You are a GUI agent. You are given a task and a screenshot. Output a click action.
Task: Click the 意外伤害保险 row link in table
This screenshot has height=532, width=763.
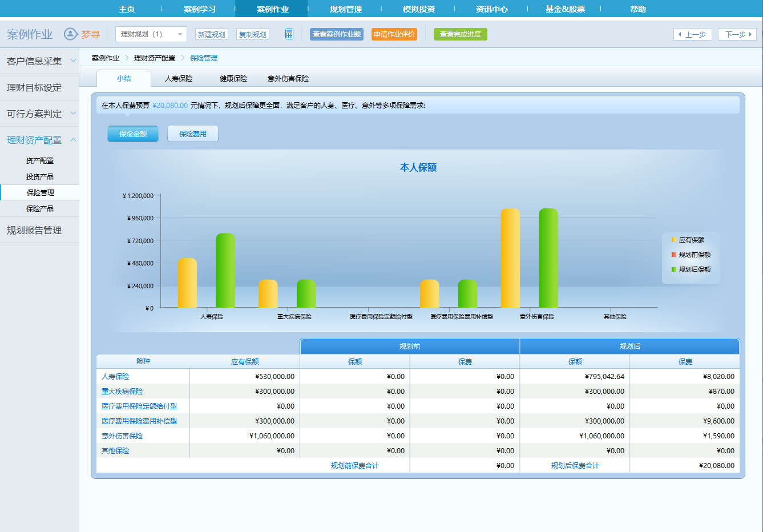click(x=122, y=436)
